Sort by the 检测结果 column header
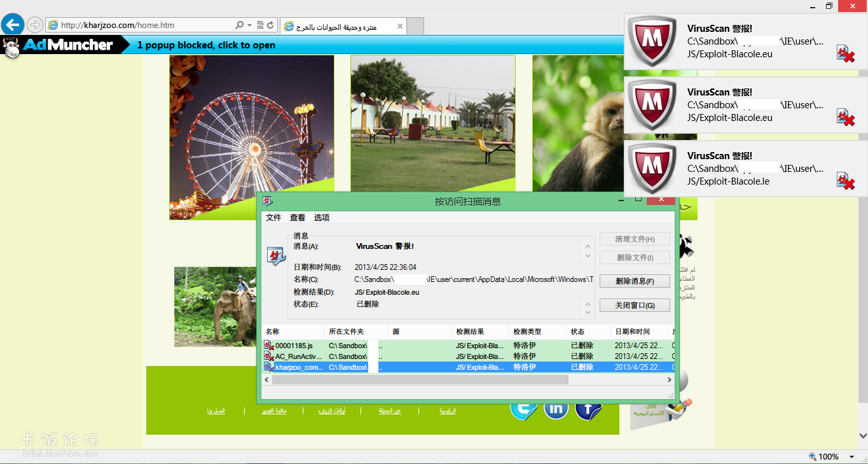Screen dimensions: 868x464 point(480,332)
